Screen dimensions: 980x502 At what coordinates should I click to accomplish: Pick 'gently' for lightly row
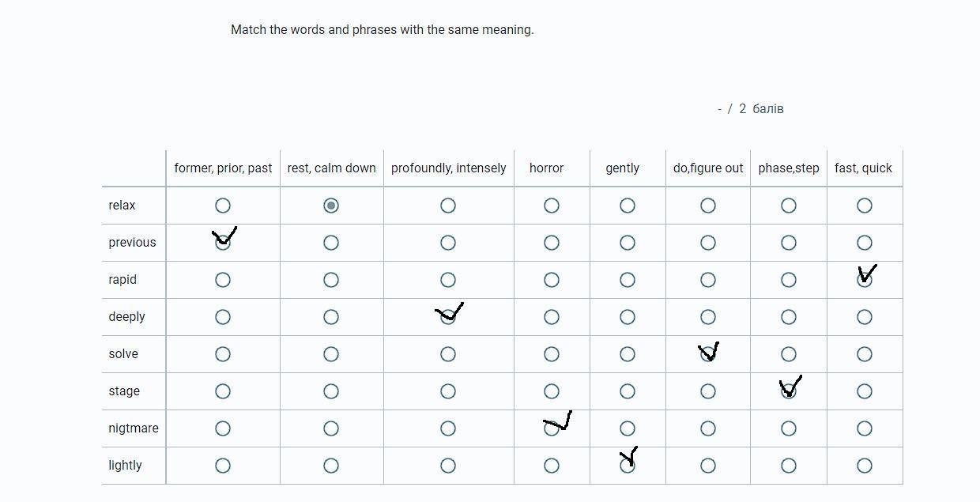[628, 466]
